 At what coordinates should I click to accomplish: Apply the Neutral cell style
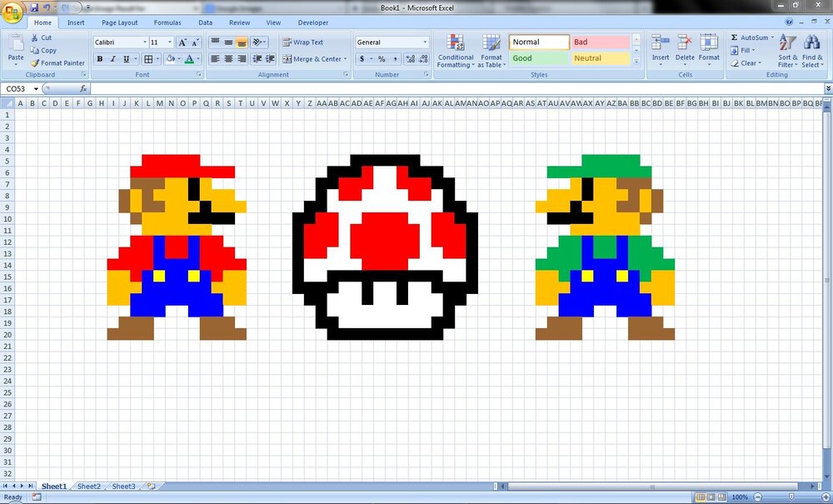601,58
